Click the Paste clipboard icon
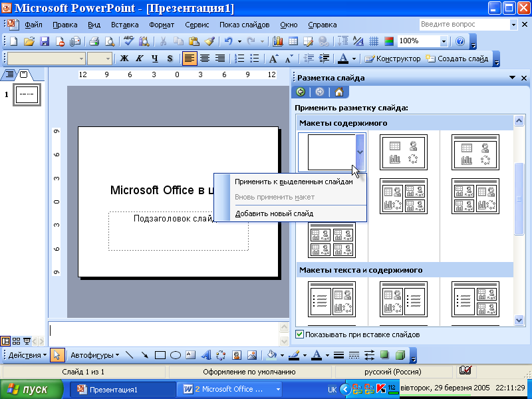The width and height of the screenshot is (532, 399). point(194,41)
